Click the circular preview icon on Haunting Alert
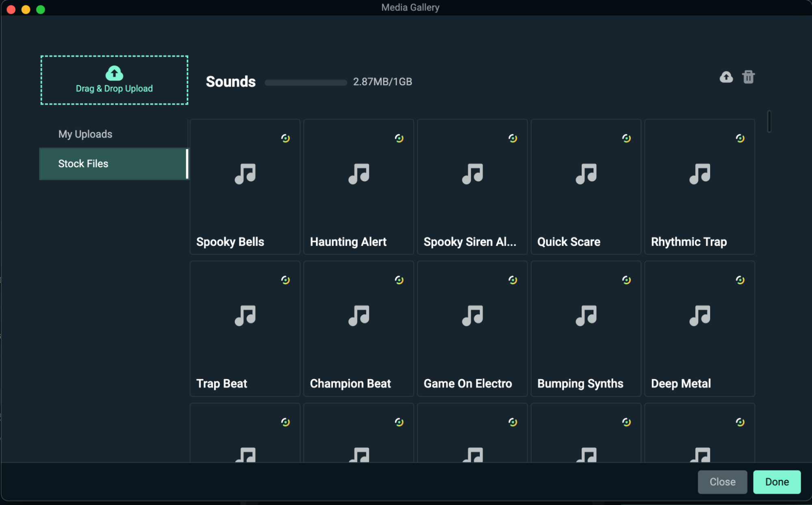The width and height of the screenshot is (812, 505). click(399, 139)
